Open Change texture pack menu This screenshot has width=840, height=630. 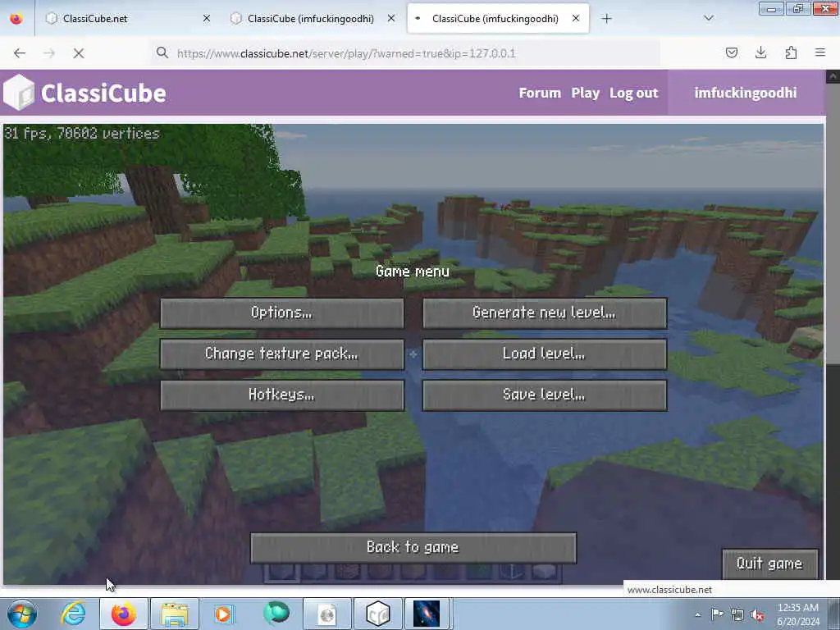(282, 354)
